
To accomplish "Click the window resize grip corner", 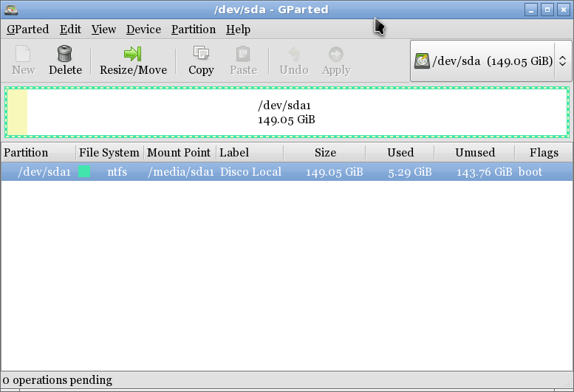I will tap(569, 383).
